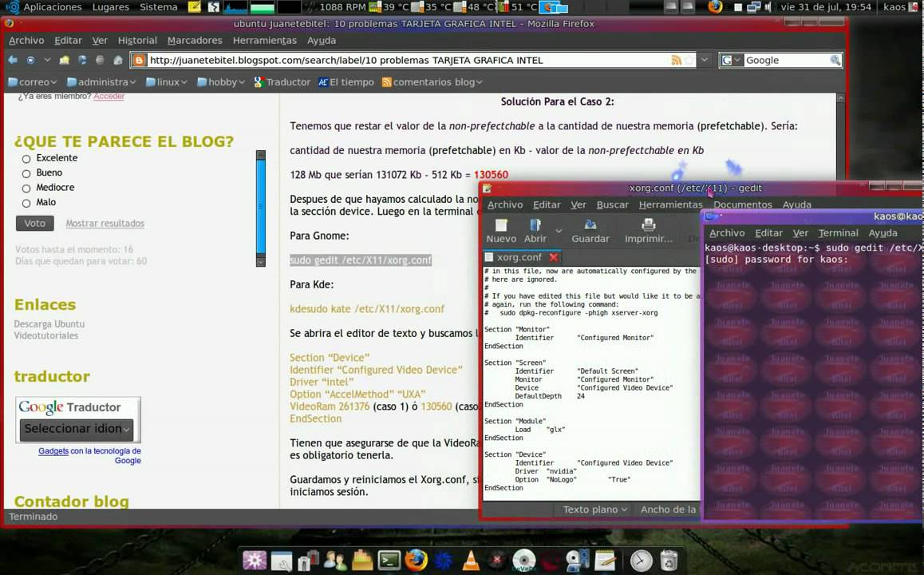Click the notepad with pencil dock icon

(x=606, y=560)
